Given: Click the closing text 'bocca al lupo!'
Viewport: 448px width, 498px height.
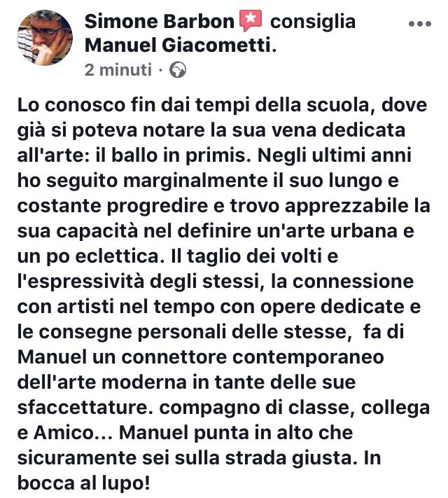Looking at the screenshot, I should 83,484.
